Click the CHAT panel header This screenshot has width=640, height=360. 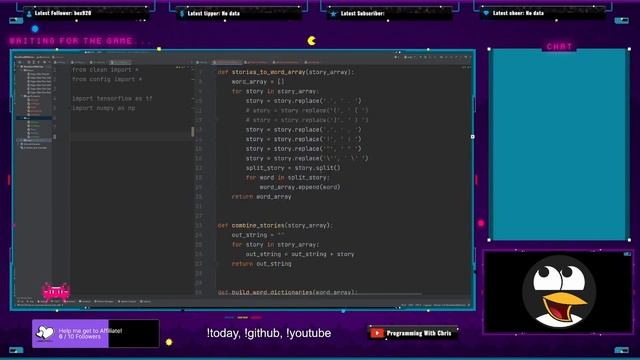[559, 46]
